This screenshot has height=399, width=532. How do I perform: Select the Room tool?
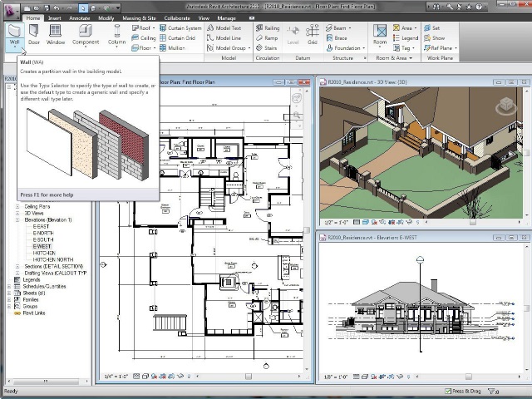[380, 32]
